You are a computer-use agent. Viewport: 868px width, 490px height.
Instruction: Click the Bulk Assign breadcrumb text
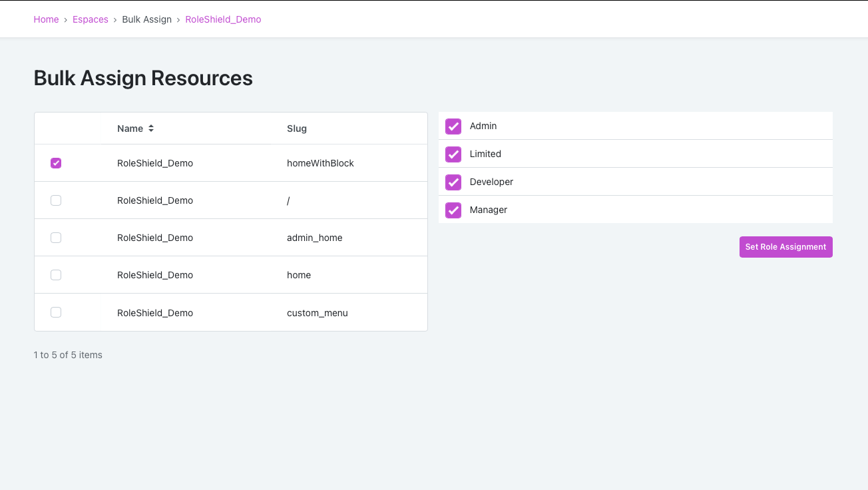(147, 19)
